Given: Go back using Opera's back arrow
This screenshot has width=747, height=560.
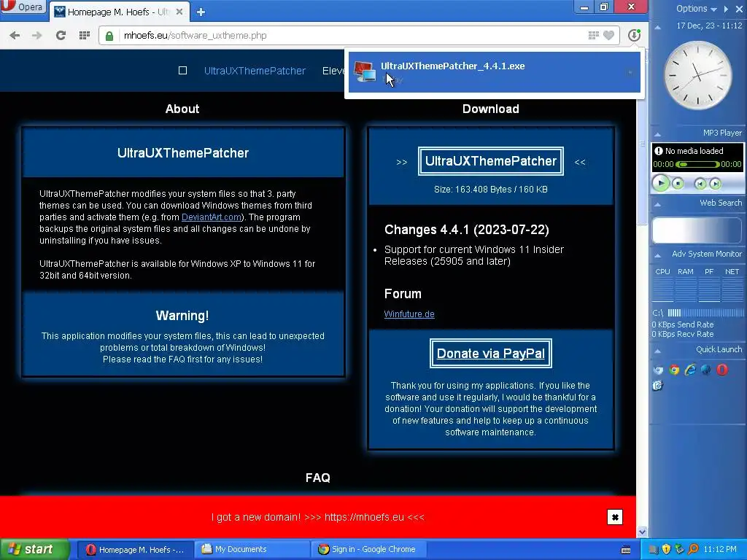Looking at the screenshot, I should click(x=15, y=36).
